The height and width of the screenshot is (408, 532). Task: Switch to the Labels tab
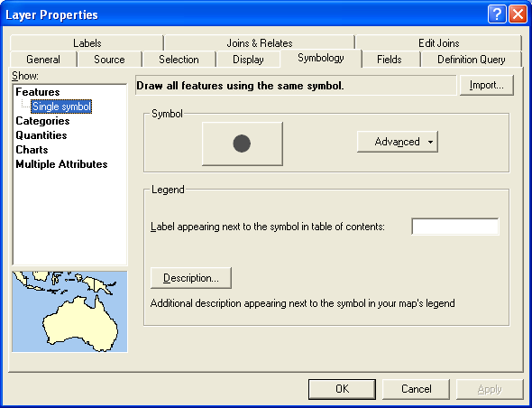coord(87,43)
